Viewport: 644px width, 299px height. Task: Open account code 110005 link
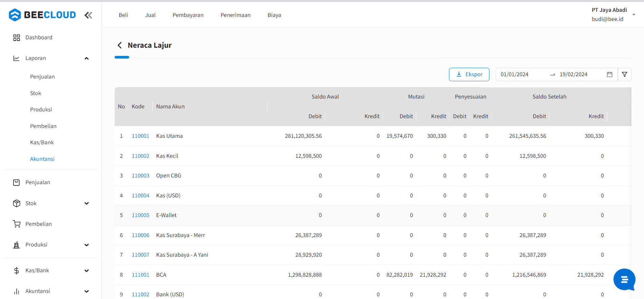pyautogui.click(x=140, y=215)
